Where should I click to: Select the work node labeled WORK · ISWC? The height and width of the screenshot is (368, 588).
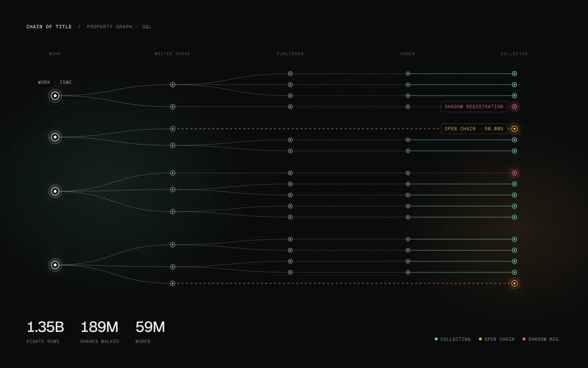(x=55, y=96)
